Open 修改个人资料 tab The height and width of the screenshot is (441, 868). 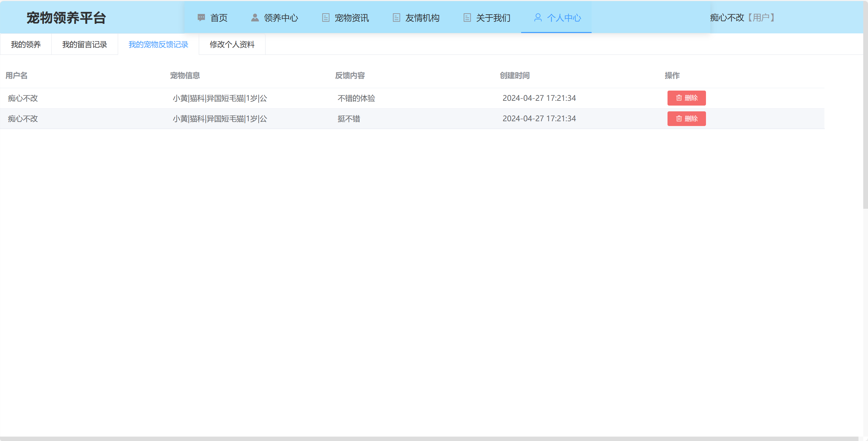click(232, 45)
